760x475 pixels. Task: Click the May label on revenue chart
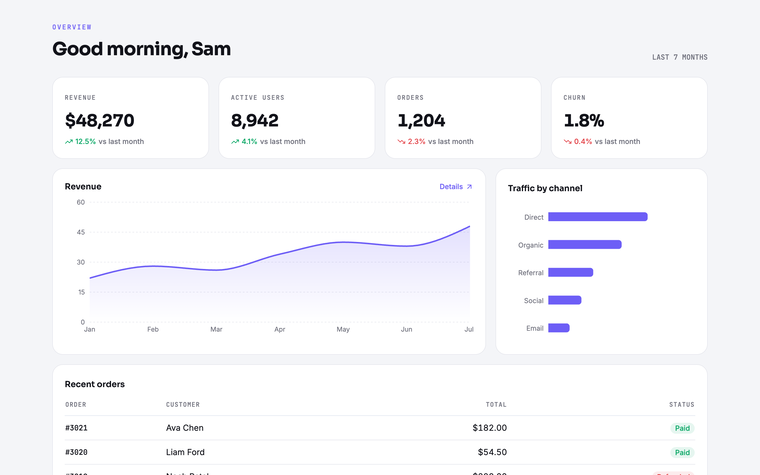[x=343, y=329]
